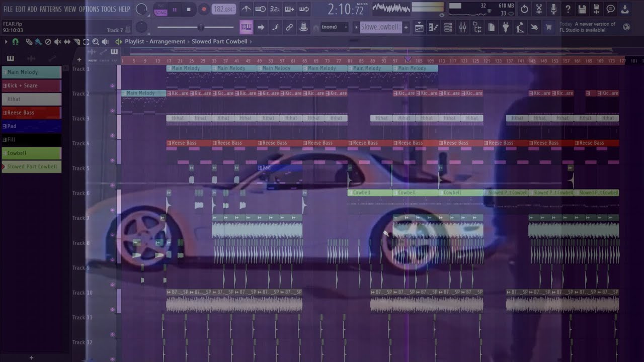Open the content library shopping cart icon

[x=549, y=27]
